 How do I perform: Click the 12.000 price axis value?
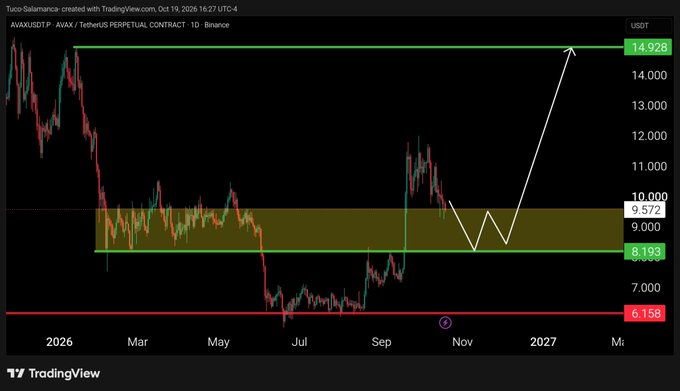649,136
